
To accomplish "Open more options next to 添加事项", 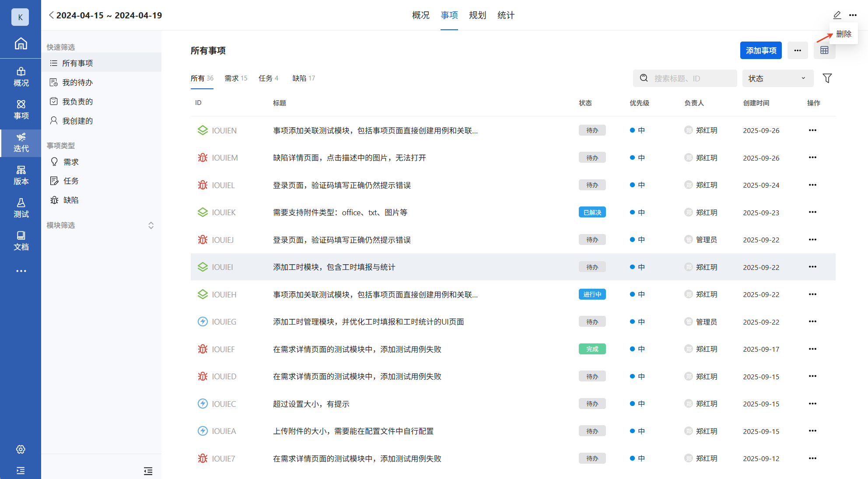I will (x=798, y=50).
